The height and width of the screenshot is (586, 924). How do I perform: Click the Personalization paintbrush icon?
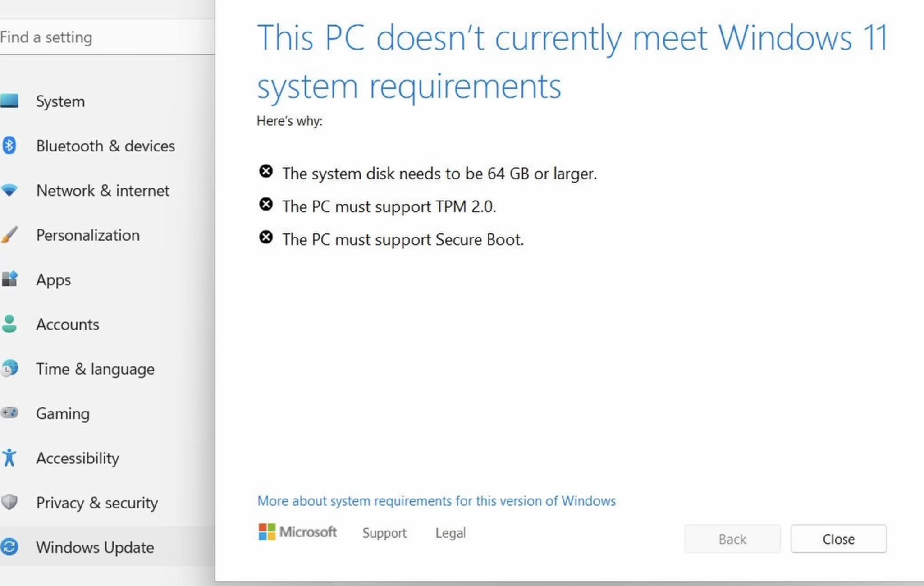tap(9, 235)
